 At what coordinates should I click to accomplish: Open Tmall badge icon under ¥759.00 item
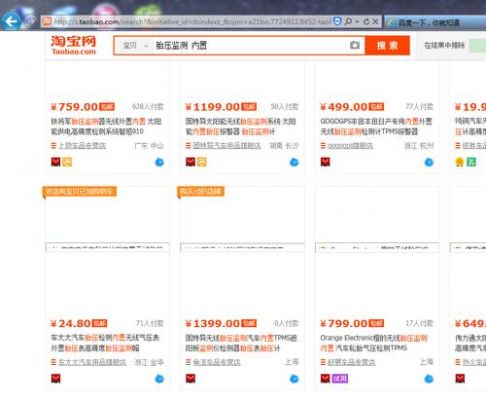tap(56, 162)
